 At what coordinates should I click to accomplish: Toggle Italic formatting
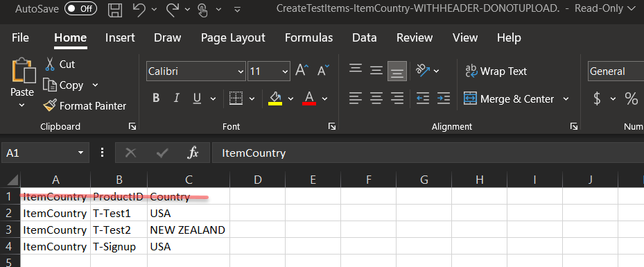click(177, 98)
